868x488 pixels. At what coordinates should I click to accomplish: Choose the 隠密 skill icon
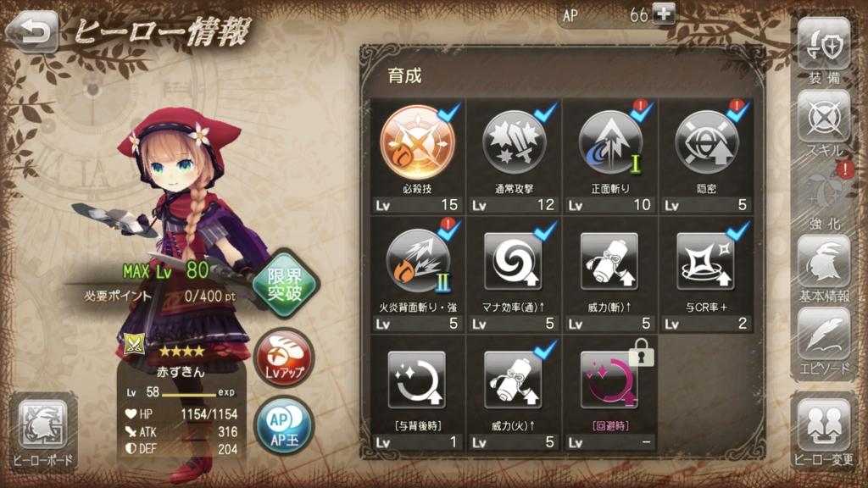click(706, 142)
